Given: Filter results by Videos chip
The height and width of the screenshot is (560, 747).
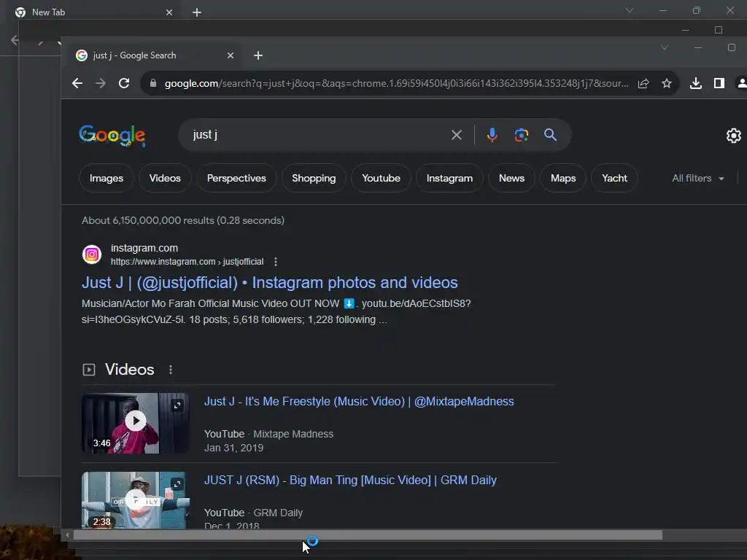Looking at the screenshot, I should (165, 178).
